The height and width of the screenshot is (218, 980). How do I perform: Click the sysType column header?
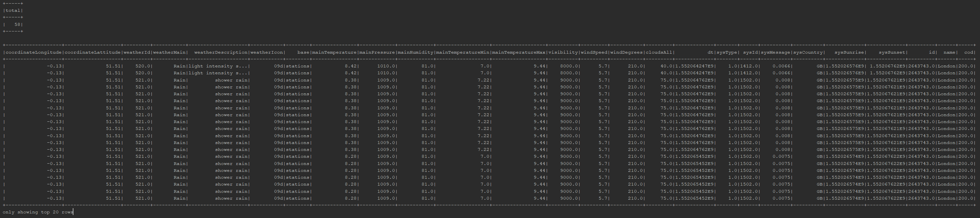point(727,52)
